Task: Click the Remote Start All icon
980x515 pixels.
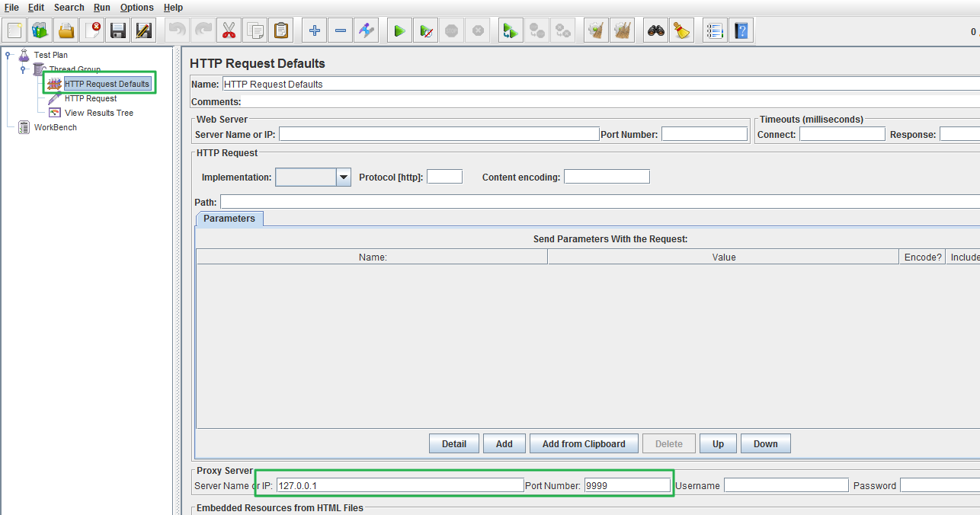Action: click(x=511, y=31)
